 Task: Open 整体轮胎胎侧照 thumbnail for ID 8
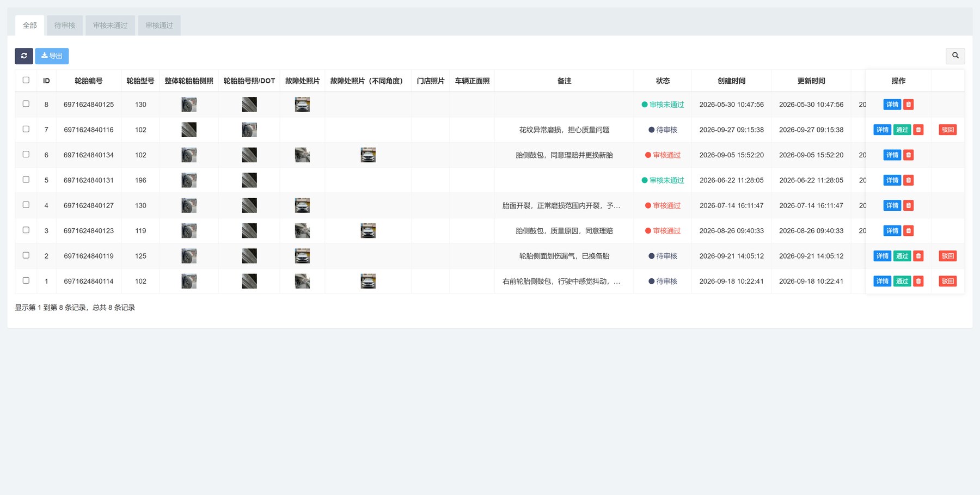pos(189,105)
